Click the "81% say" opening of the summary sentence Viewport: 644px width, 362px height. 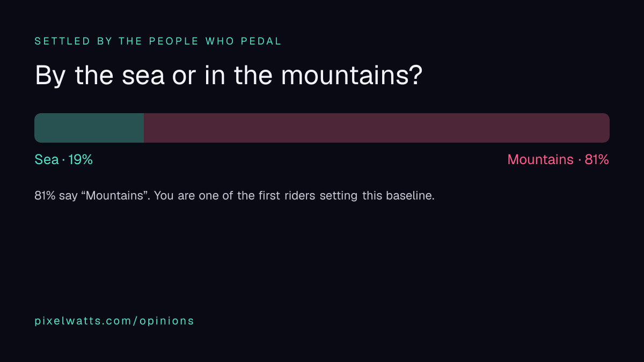(x=56, y=195)
